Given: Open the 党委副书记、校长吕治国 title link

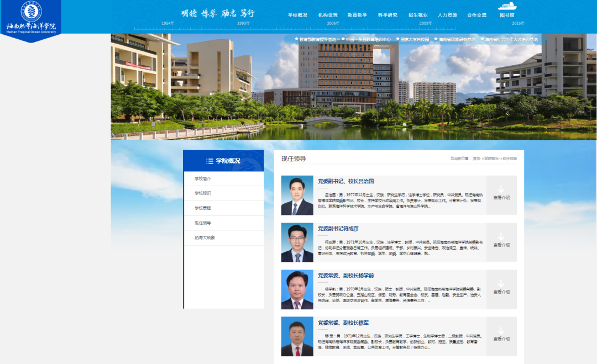Looking at the screenshot, I should click(x=346, y=181).
